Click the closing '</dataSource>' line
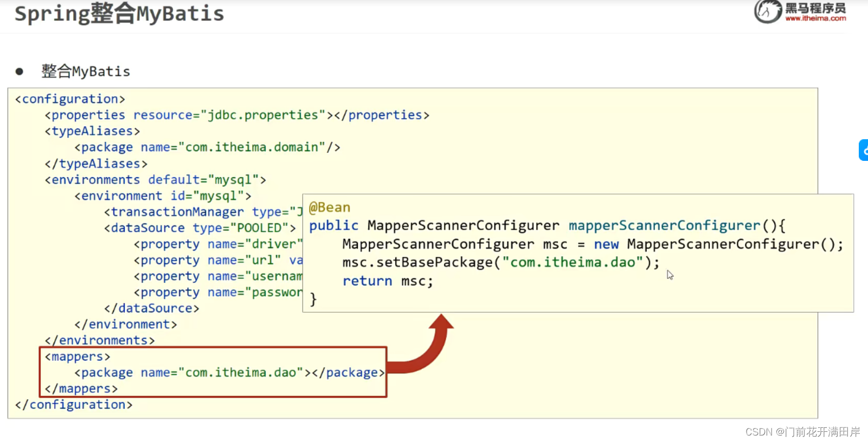 pos(152,308)
